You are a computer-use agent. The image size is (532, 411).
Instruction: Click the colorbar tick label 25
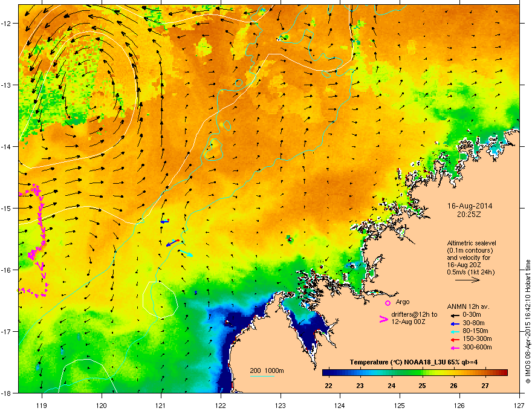(x=423, y=386)
